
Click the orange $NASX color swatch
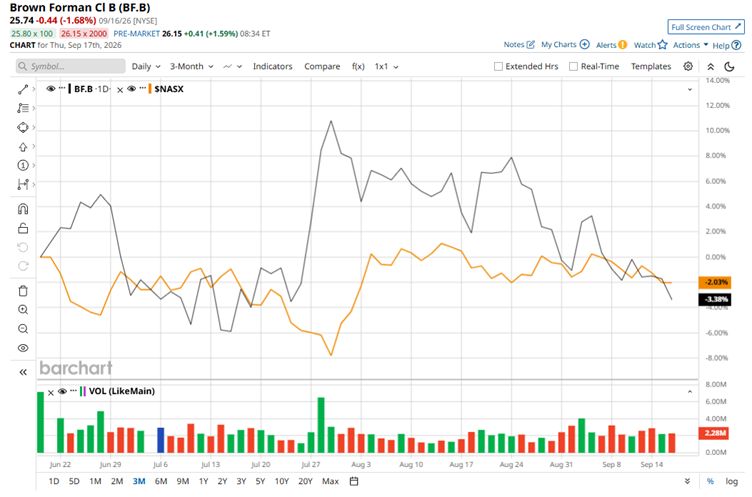tap(150, 89)
